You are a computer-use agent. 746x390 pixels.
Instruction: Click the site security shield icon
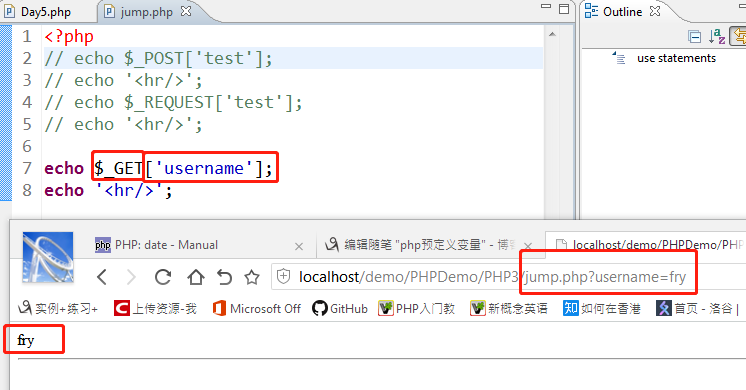click(284, 276)
